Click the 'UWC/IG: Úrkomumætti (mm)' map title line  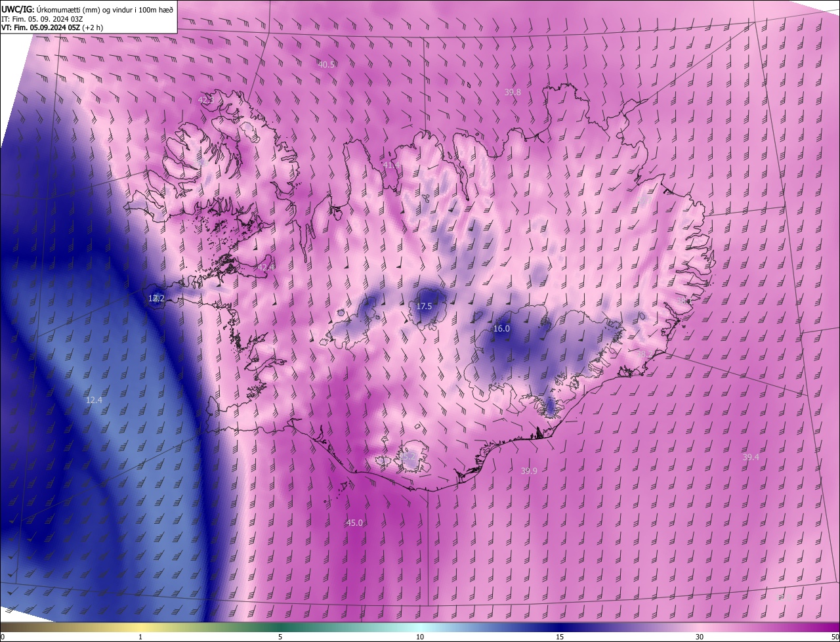87,9
